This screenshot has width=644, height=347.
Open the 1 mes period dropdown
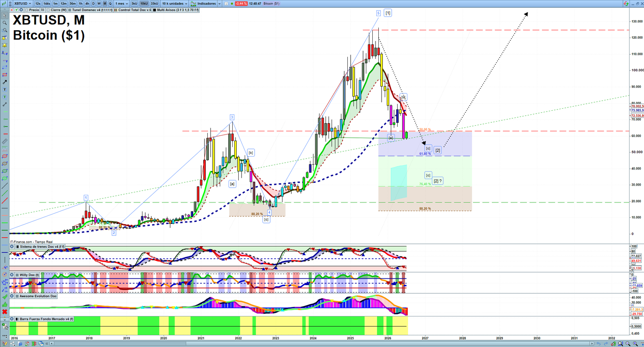(122, 4)
